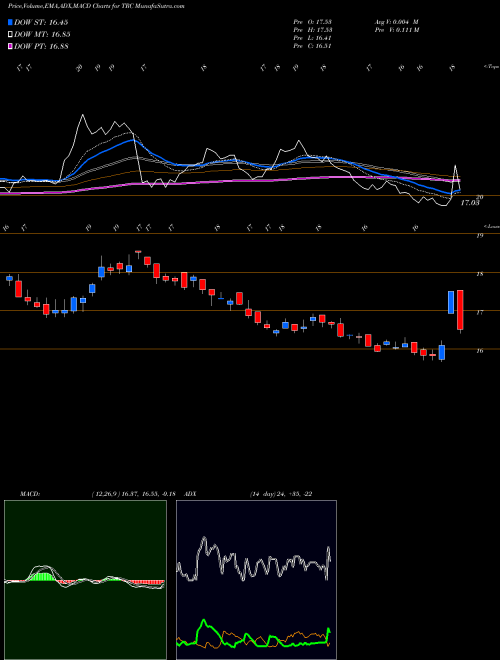This screenshot has height=660, width=500.
Task: Click the Avg V volume text
Action: (396, 22)
